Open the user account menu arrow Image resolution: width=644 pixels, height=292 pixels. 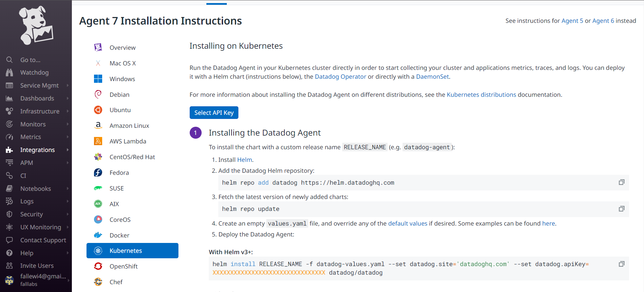tap(68, 280)
